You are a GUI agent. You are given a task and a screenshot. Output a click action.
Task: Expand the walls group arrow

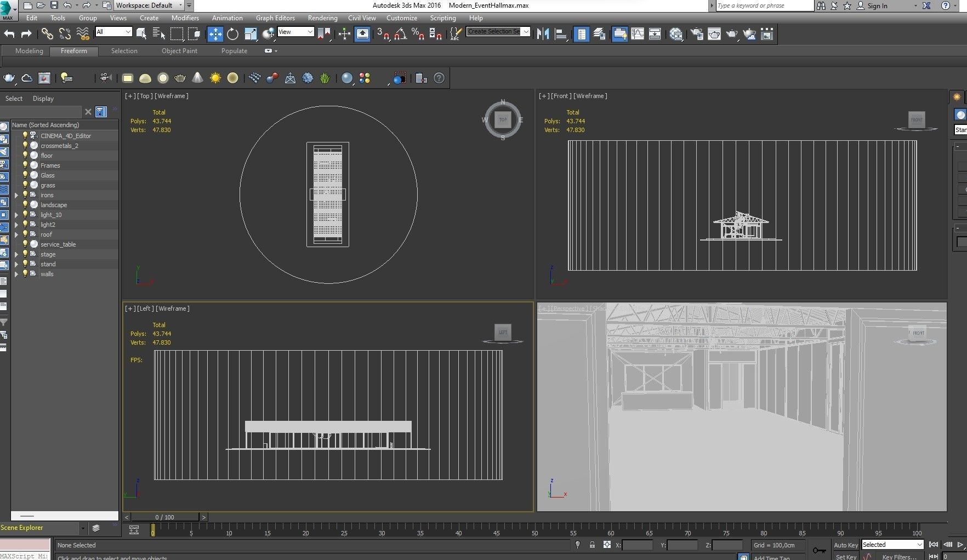coord(16,274)
